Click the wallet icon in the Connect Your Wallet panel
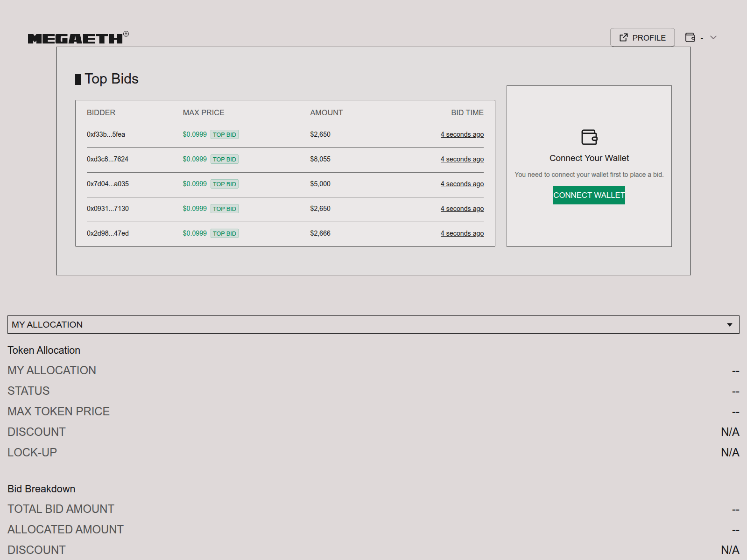Screen dimensions: 747x560 (589, 137)
